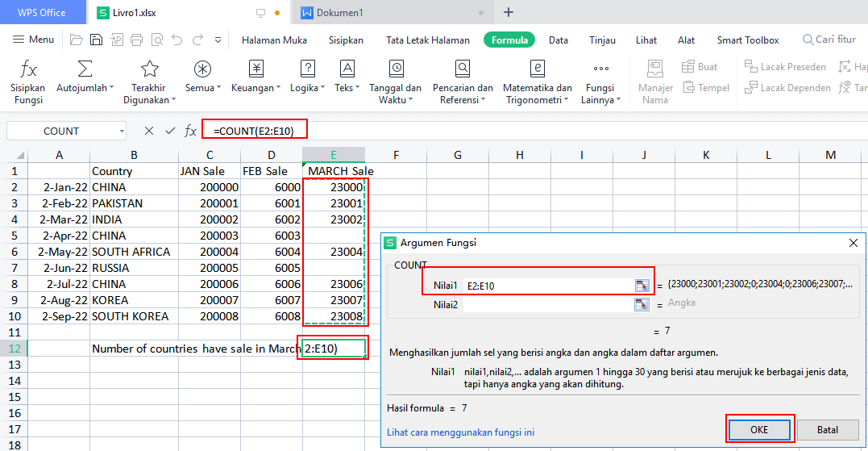
Task: Cancel formula with X icon in formula bar
Action: pyautogui.click(x=149, y=131)
